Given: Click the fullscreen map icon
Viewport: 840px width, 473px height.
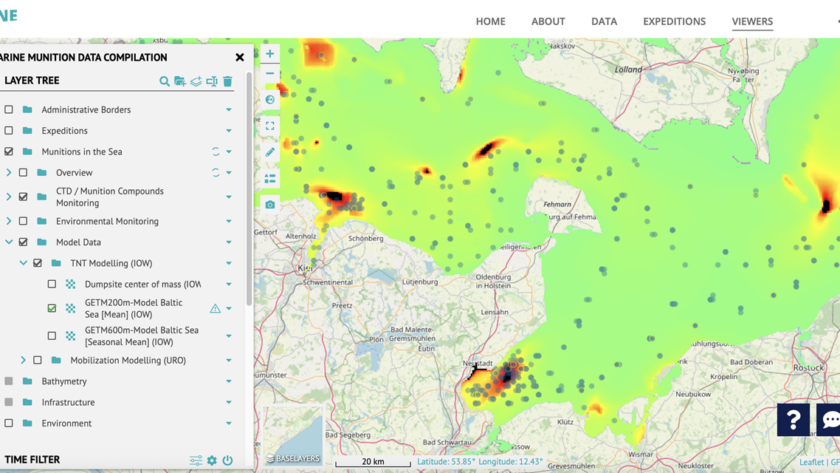Looking at the screenshot, I should click(270, 126).
